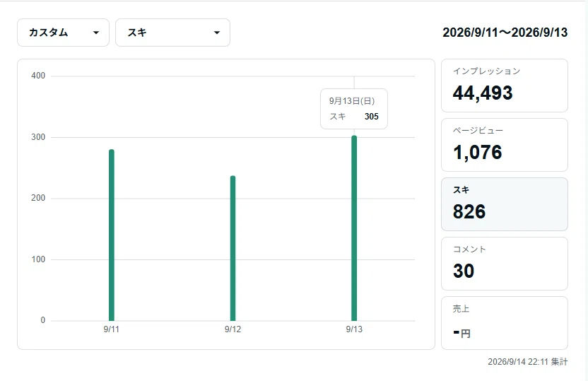
Task: Click the 200 y-axis label
Action: pyautogui.click(x=38, y=198)
